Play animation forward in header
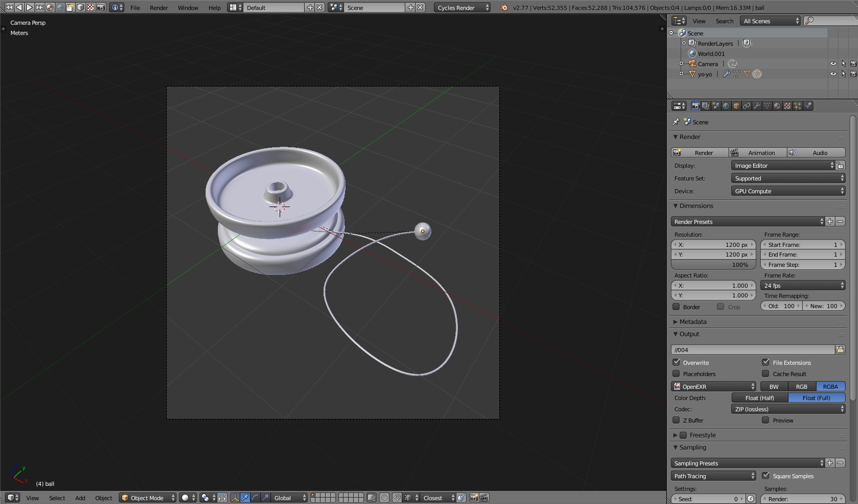Viewport: 858px width, 504px height. pyautogui.click(x=29, y=7)
